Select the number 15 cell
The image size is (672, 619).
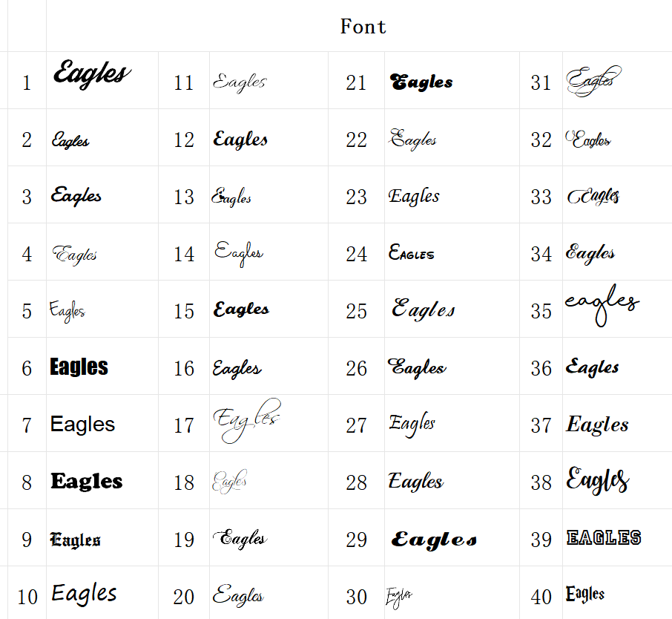click(184, 311)
